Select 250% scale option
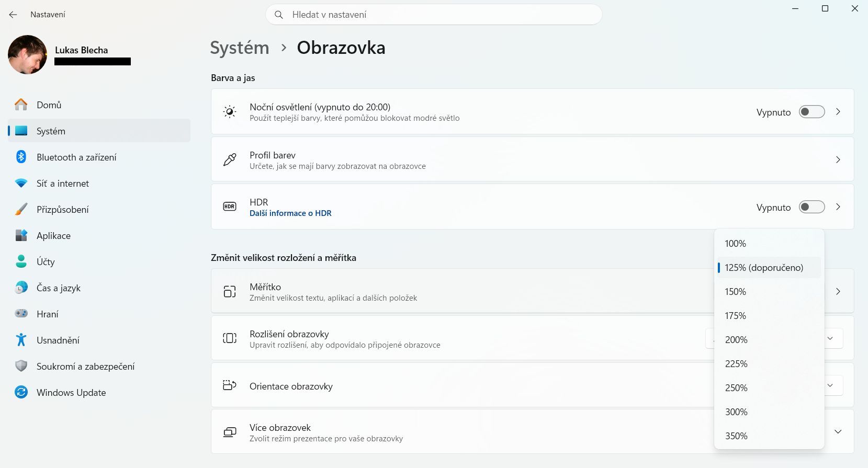Viewport: 868px width, 468px height. click(x=769, y=388)
